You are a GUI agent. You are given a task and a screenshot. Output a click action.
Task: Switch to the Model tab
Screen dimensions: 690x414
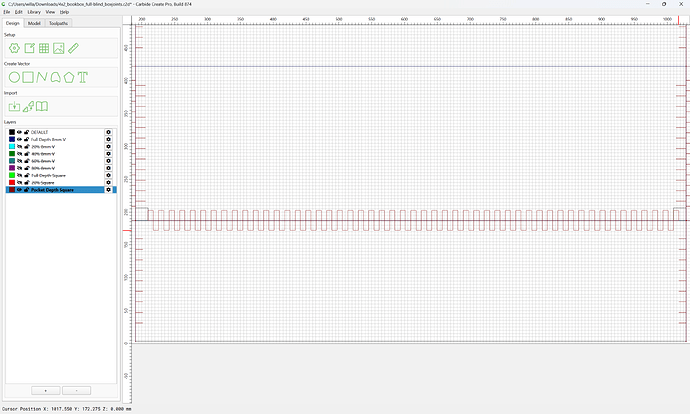point(34,23)
